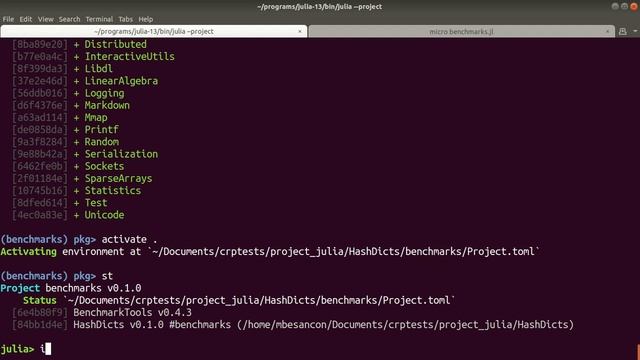Click 'Project benchmarks v0.1.0' line
The image size is (640, 360).
pyautogui.click(x=71, y=288)
